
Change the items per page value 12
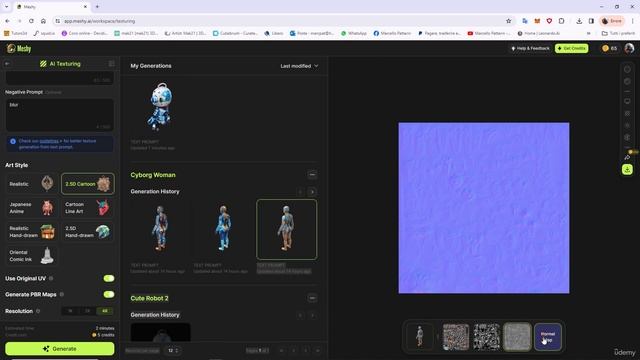point(173,350)
